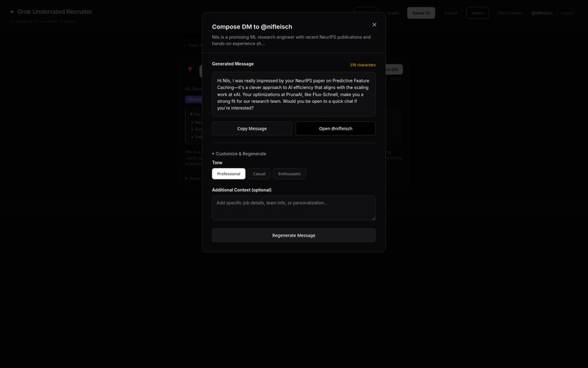Open @nifleisch profile button

336,129
